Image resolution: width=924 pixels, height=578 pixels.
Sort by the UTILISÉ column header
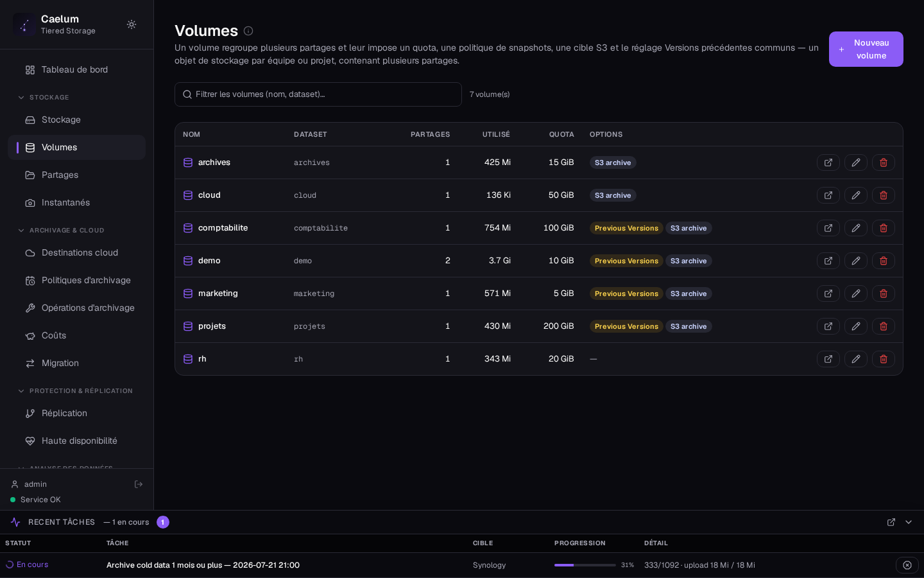click(x=496, y=134)
